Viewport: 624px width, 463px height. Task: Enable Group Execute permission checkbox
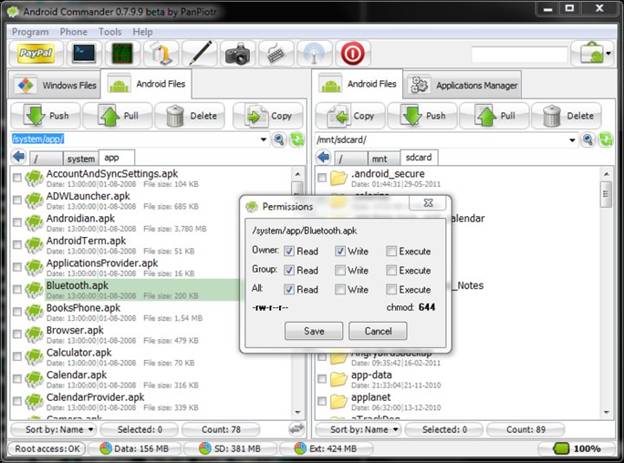[392, 270]
